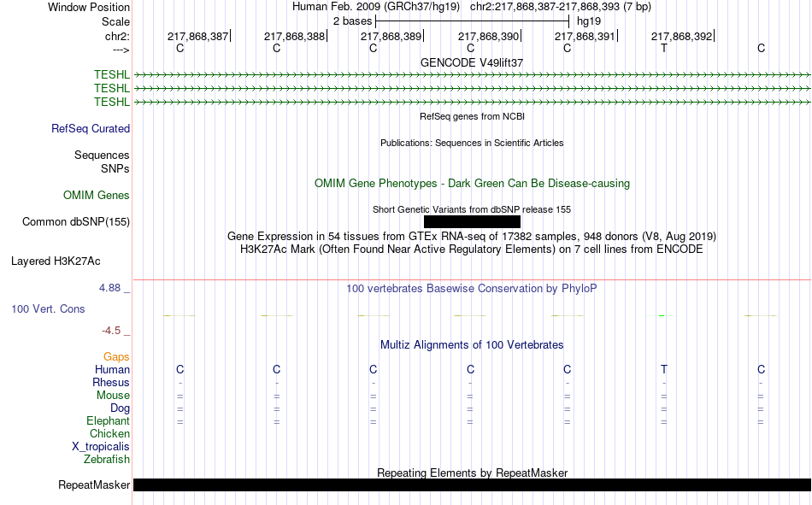Click the 2 bases scale bar

[x=472, y=21]
